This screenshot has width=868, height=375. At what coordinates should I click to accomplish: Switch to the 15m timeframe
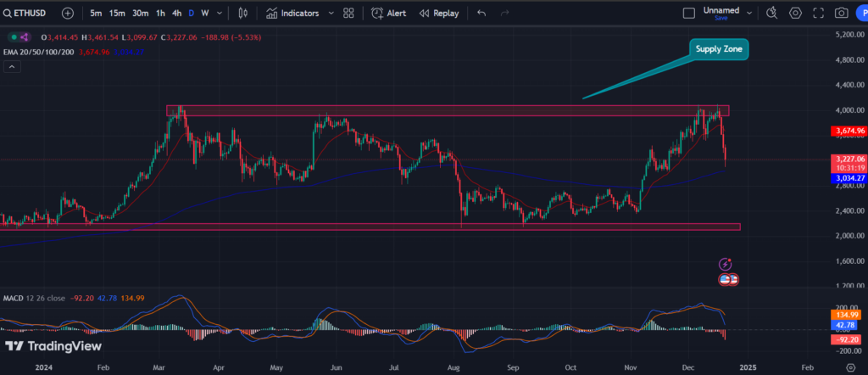click(x=117, y=13)
